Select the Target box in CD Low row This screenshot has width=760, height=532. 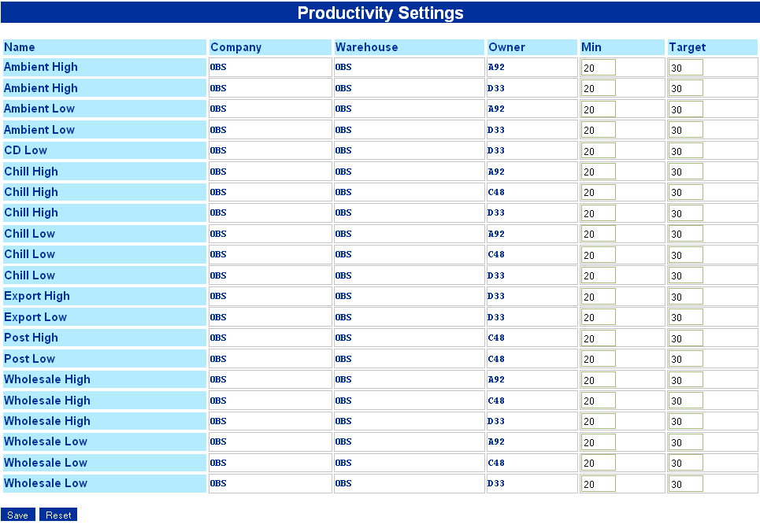coord(686,150)
